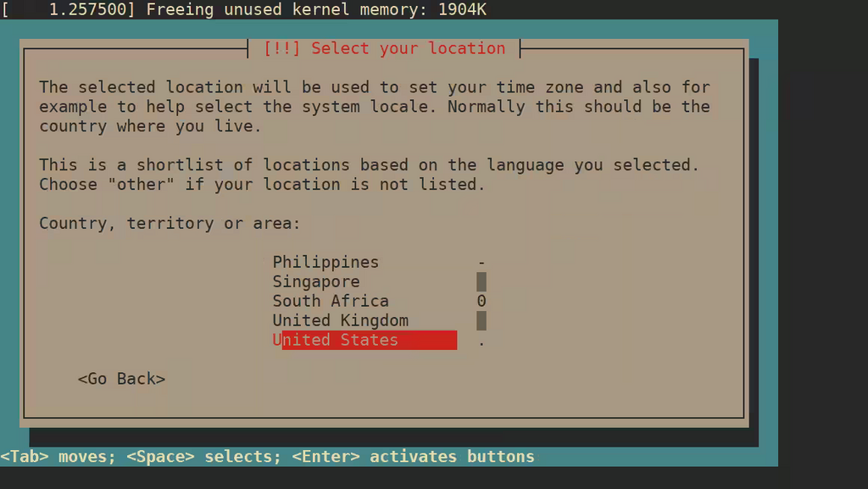
Task: Click the dash scrollbar marker beside Philippines
Action: point(480,262)
